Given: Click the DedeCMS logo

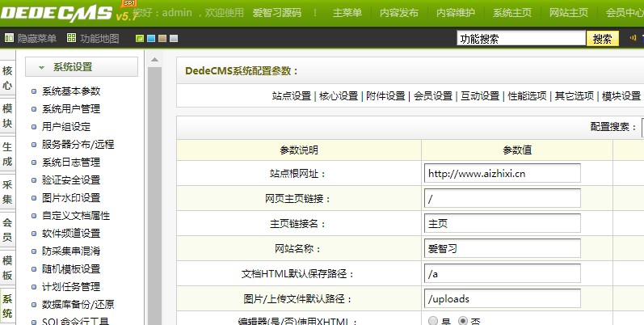Looking at the screenshot, I should tap(57, 14).
